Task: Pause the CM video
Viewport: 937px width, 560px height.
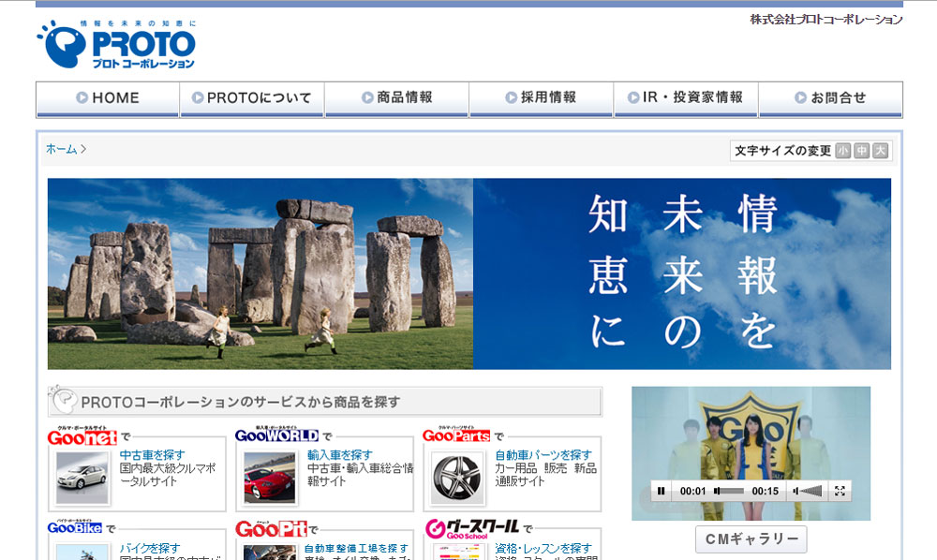Action: (x=661, y=492)
